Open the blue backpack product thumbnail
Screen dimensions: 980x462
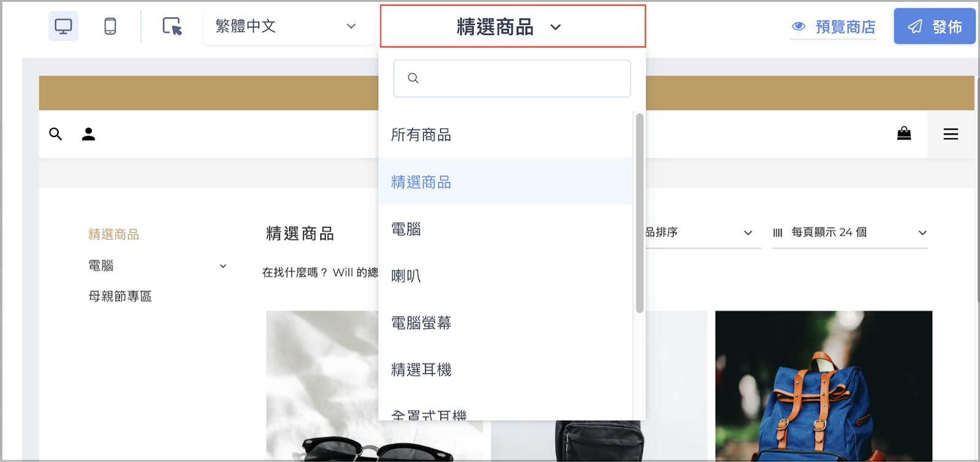(824, 386)
